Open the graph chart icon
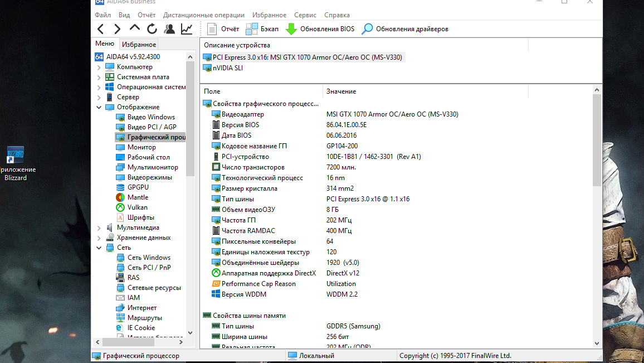Image resolution: width=644 pixels, height=363 pixels. [x=187, y=29]
